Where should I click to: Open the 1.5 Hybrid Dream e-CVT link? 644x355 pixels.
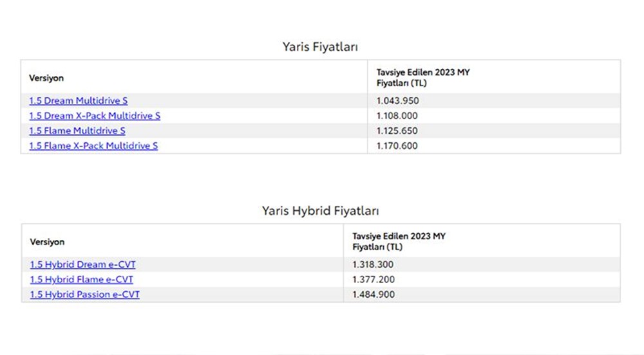click(x=82, y=264)
